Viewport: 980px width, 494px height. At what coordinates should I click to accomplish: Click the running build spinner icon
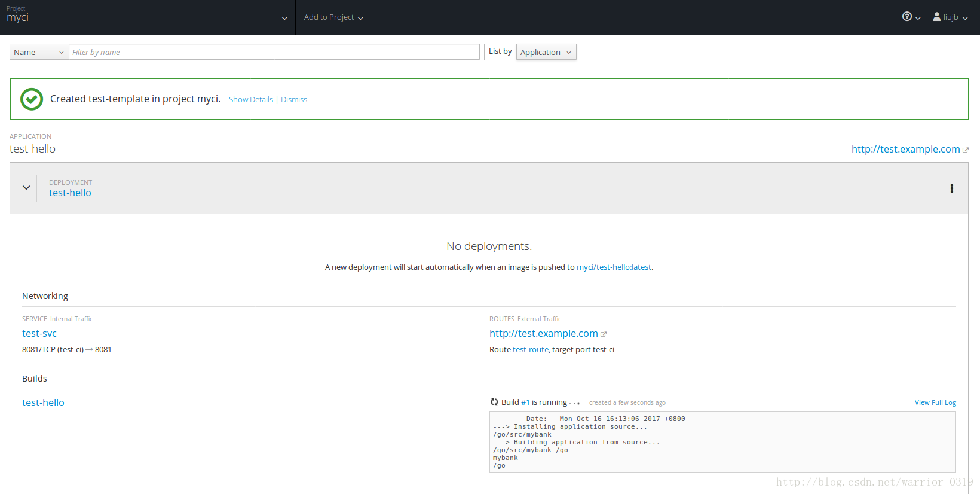tap(494, 402)
